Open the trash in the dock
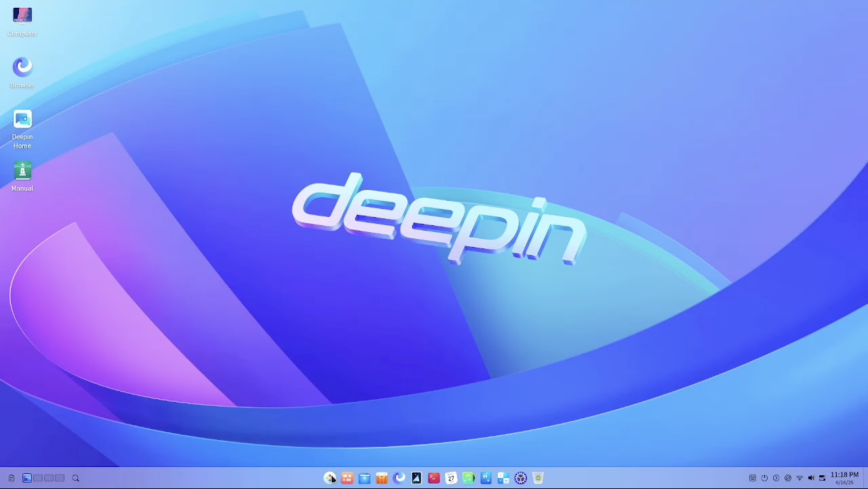Screen dimensions: 868x489 tap(538, 478)
